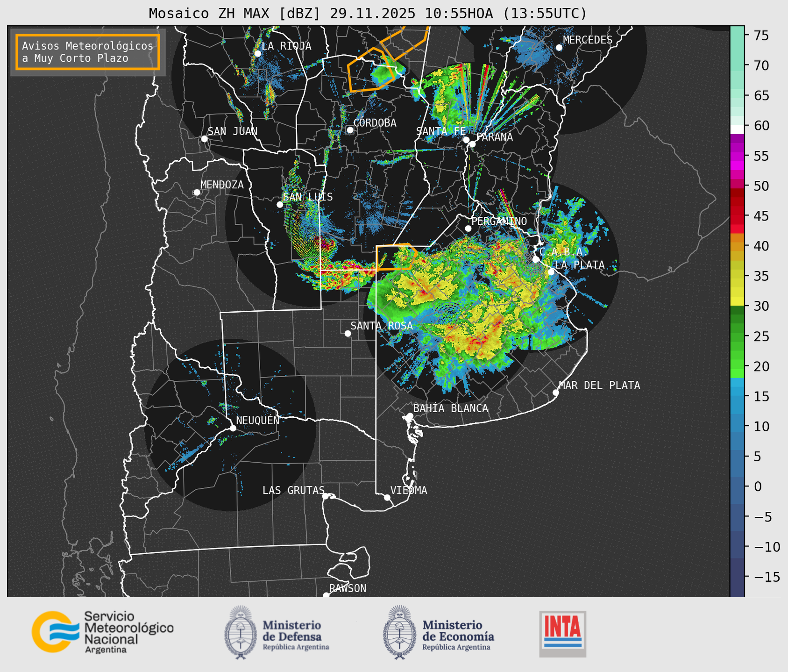This screenshot has width=788, height=672.
Task: Click the Ministerio de Defensa emblem
Action: coord(241,632)
